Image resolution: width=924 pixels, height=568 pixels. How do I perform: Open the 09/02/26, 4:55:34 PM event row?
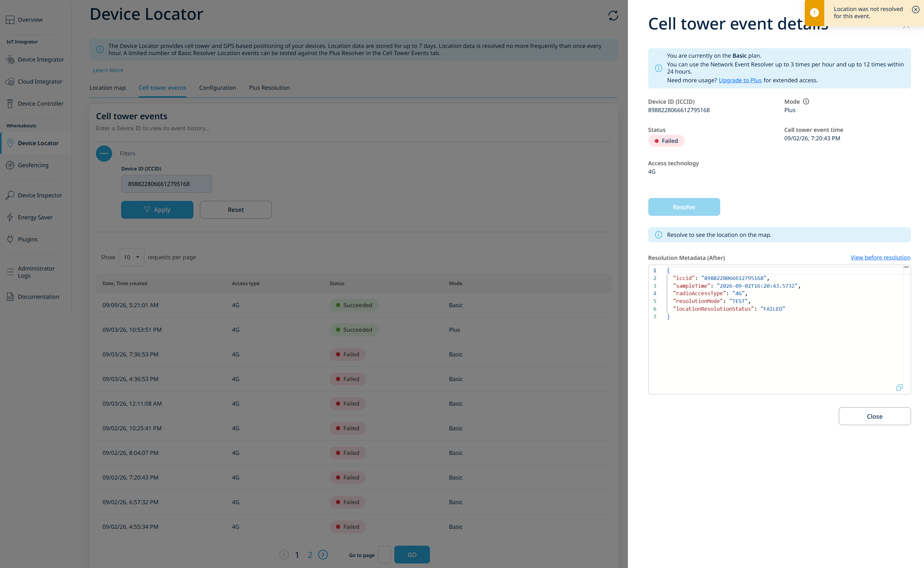click(353, 527)
